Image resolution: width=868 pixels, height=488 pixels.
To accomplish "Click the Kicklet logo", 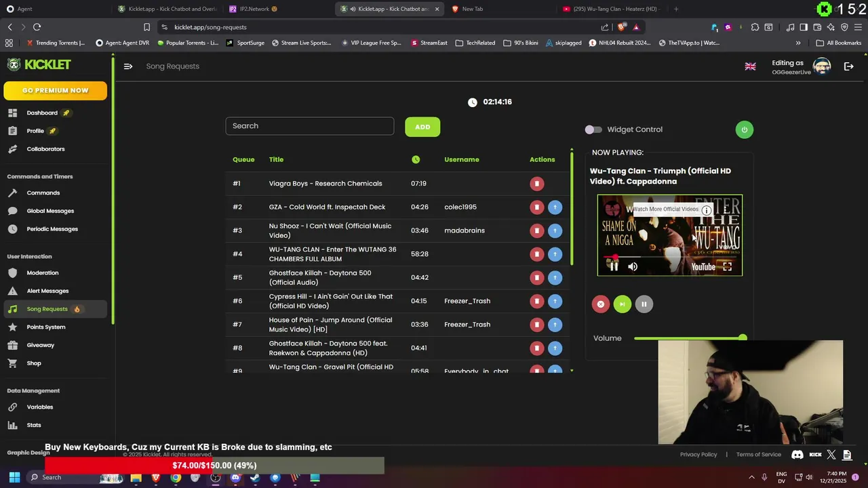I will pyautogui.click(x=39, y=64).
